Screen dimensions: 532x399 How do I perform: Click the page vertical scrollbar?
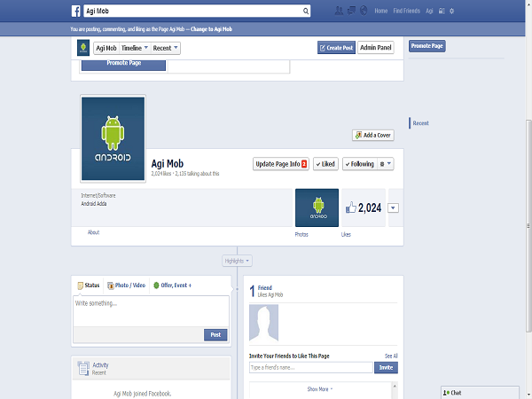click(x=528, y=225)
